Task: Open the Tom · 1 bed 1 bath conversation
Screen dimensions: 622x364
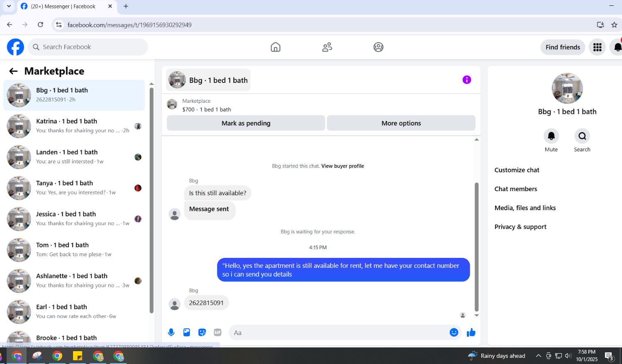Action: [74, 250]
